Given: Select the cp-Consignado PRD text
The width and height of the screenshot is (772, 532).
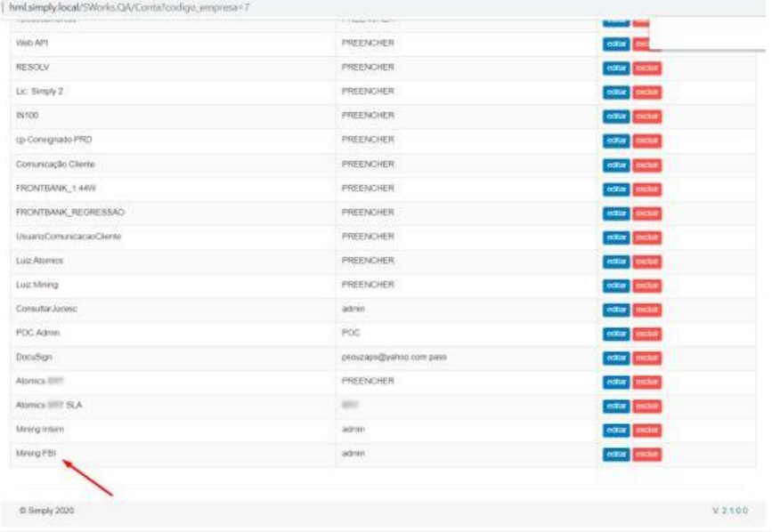Looking at the screenshot, I should [53, 139].
